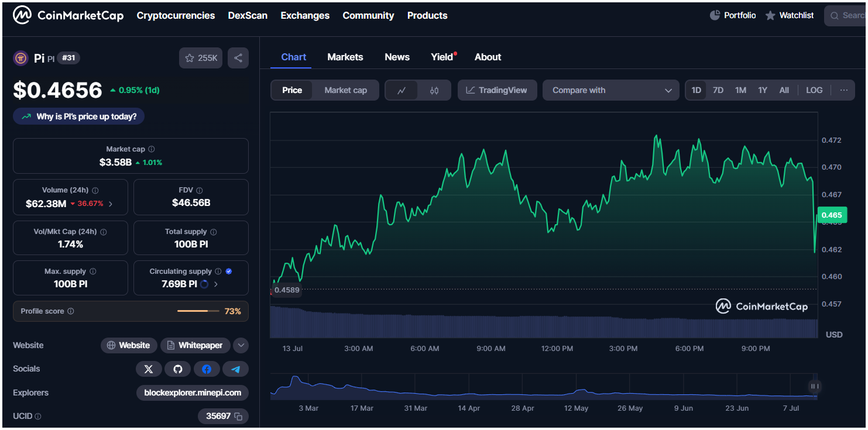Switch to line chart view icon
This screenshot has height=430, width=868.
(x=402, y=91)
